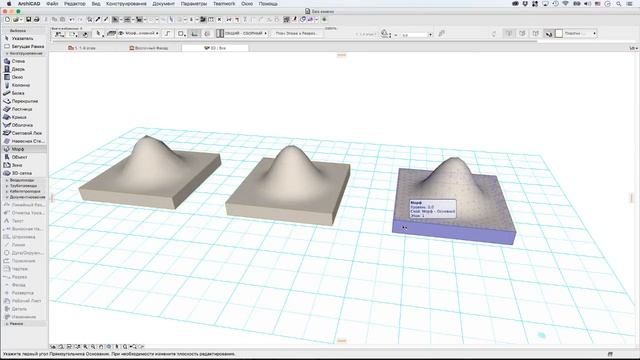Click the Print icon in main toolbar
The height and width of the screenshot is (360, 640).
coord(36,19)
